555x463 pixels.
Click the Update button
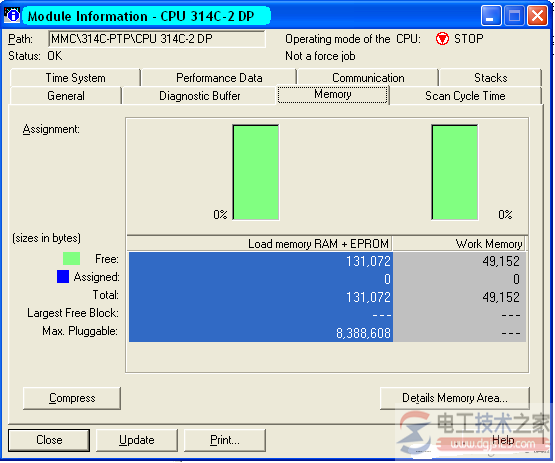click(137, 440)
